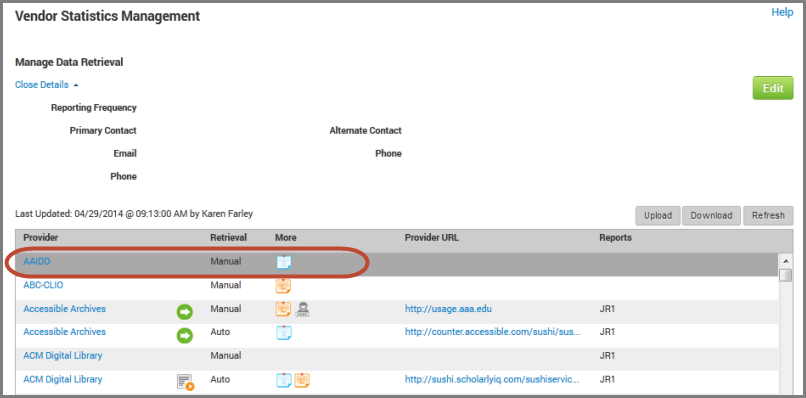The height and width of the screenshot is (398, 806).
Task: Visit the http://usage.aaa.edu provider URL
Action: tap(449, 309)
